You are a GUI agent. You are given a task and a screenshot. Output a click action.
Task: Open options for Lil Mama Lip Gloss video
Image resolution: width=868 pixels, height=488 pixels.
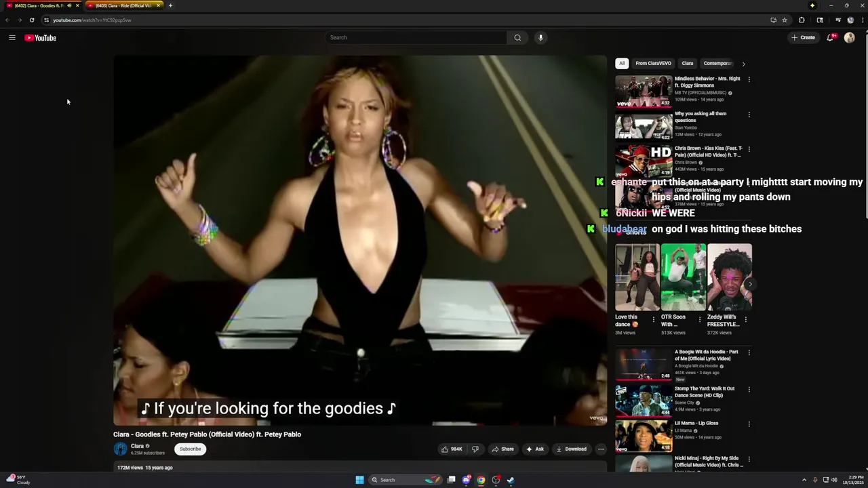(x=749, y=424)
